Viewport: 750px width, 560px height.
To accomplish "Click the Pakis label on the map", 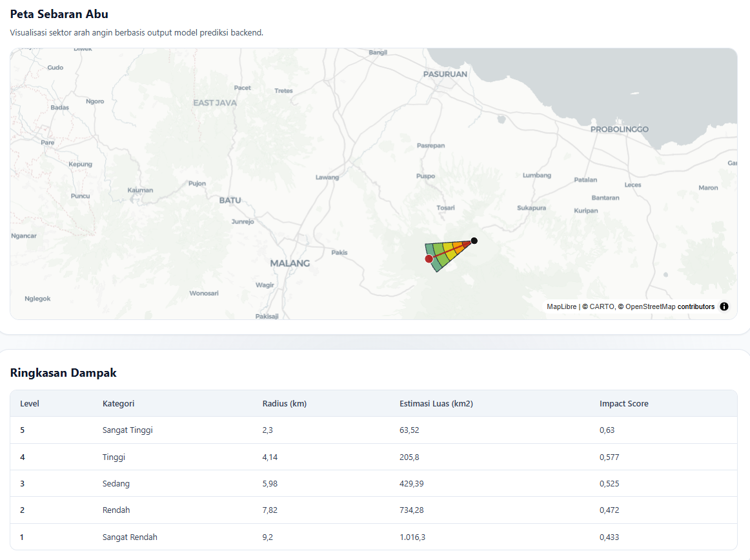I will click(340, 252).
